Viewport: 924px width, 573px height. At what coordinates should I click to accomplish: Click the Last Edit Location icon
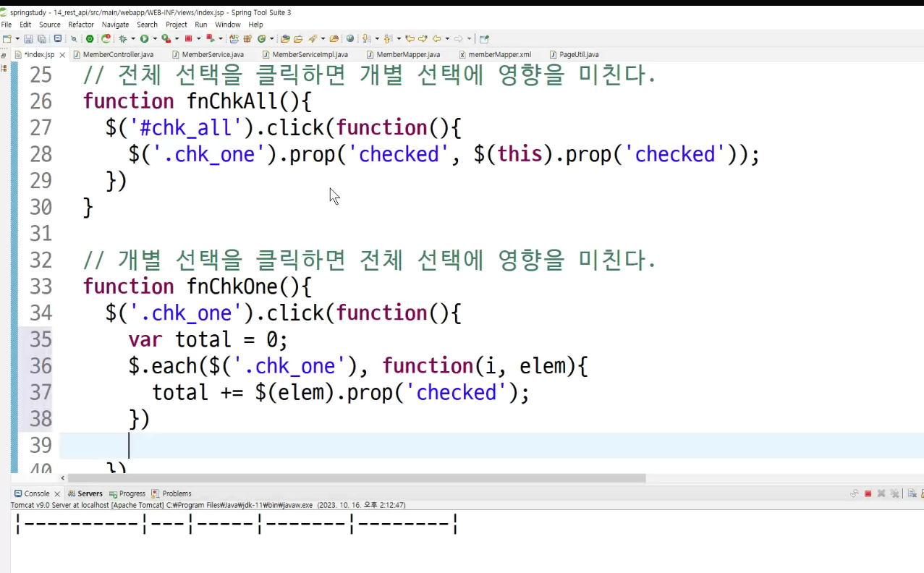click(410, 38)
